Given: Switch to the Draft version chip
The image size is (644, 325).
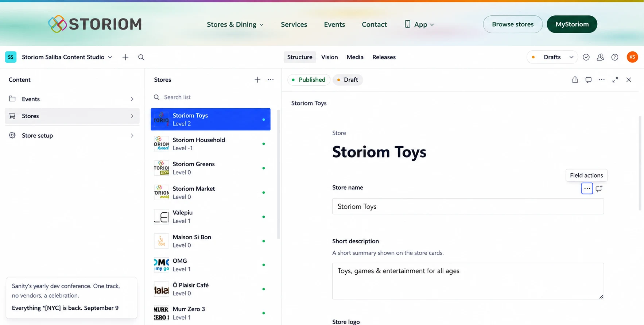Looking at the screenshot, I should point(348,80).
